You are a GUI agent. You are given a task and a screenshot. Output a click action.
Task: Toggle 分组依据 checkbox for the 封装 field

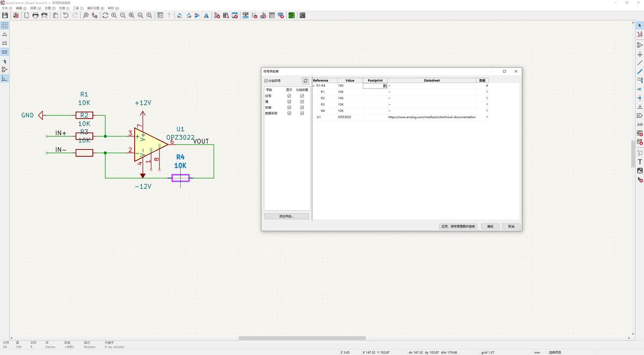[x=302, y=107]
